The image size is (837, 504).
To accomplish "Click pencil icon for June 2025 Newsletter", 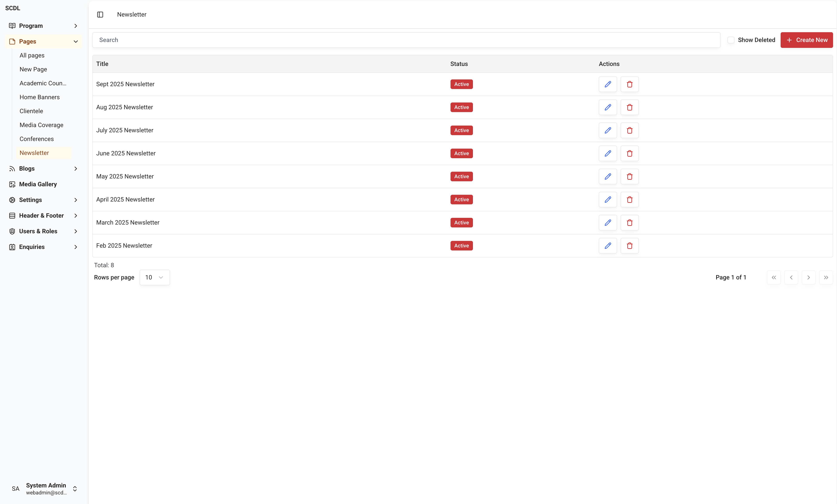I will [x=607, y=153].
